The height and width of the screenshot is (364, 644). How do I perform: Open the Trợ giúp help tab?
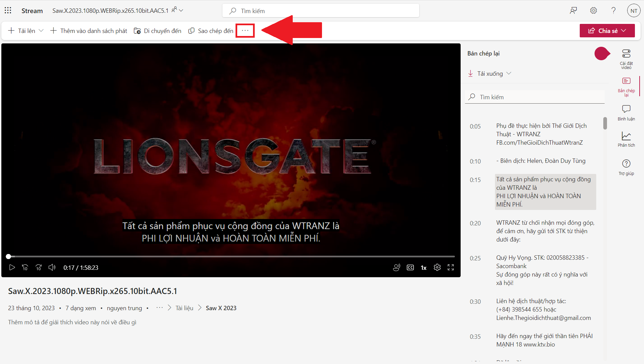pos(626,168)
